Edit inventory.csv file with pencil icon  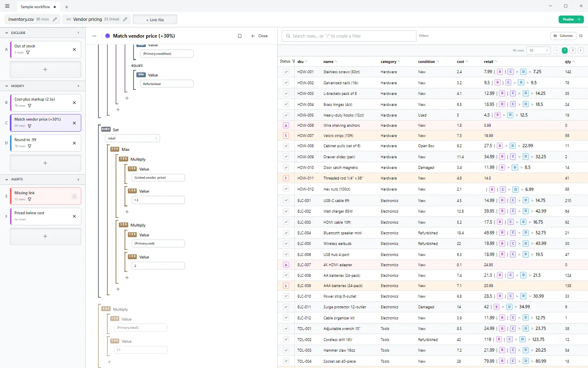pos(55,19)
